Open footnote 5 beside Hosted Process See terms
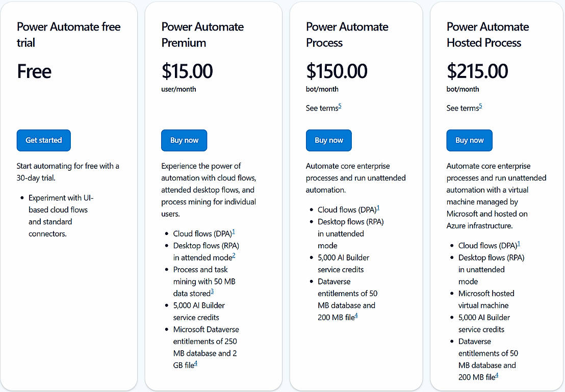565x392 pixels. (480, 106)
